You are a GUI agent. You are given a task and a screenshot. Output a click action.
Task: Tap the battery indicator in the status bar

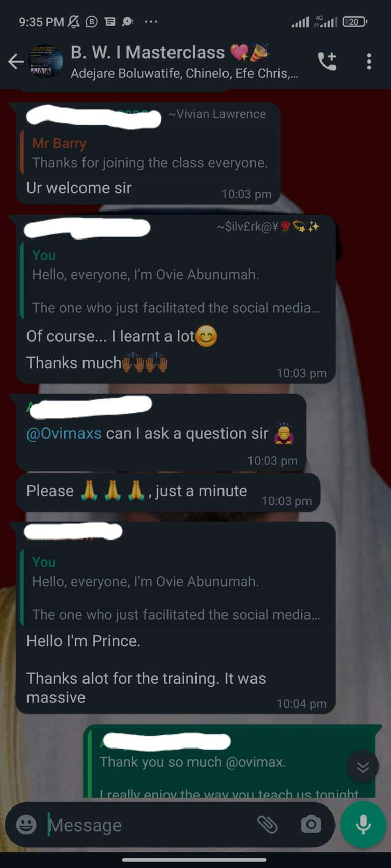354,22
